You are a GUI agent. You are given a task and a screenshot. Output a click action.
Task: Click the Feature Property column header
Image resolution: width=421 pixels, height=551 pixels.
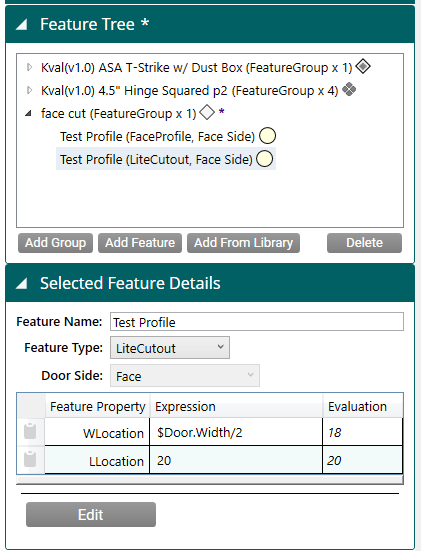[98, 406]
